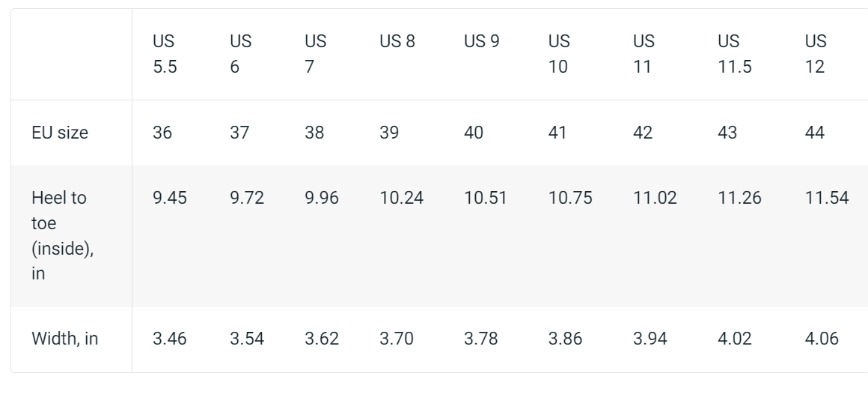Screen dimensions: 868x403
Task: Click the US 8 column header
Action: pyautogui.click(x=397, y=42)
